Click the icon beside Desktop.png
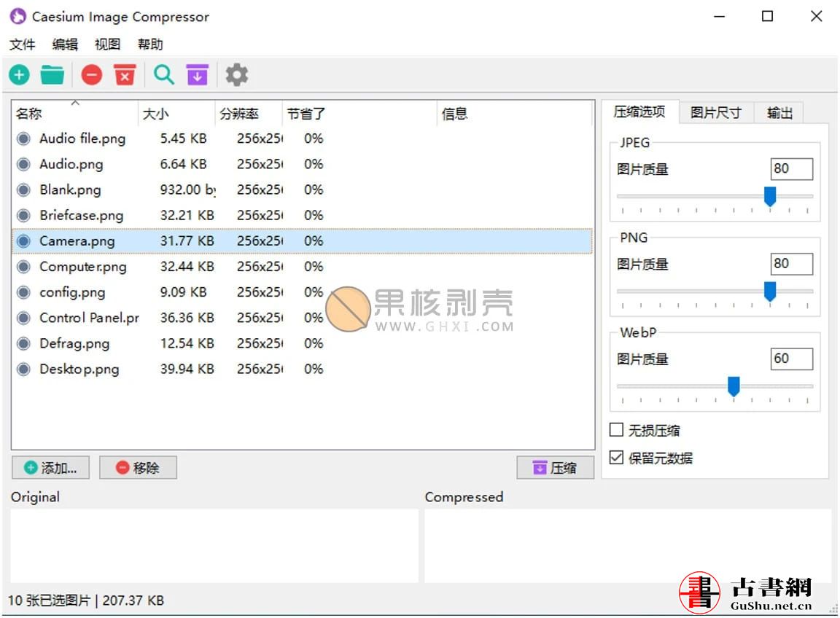This screenshot has width=840, height=618. [24, 369]
